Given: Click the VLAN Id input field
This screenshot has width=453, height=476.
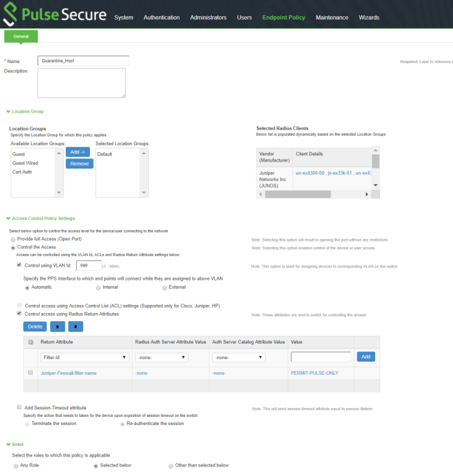Looking at the screenshot, I should pos(89,265).
